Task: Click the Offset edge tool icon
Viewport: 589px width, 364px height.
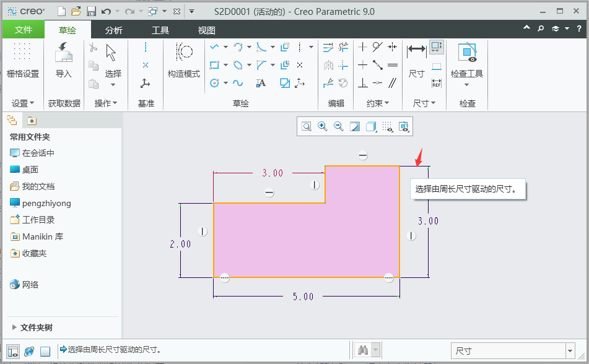Action: click(285, 47)
